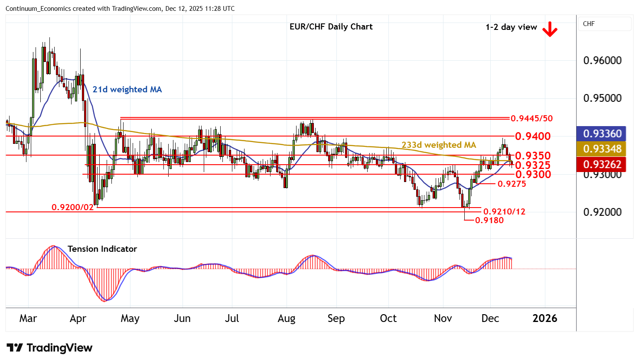Select the red 0.93262 price tag
Image resolution: width=639 pixels, height=364 pixels.
604,164
